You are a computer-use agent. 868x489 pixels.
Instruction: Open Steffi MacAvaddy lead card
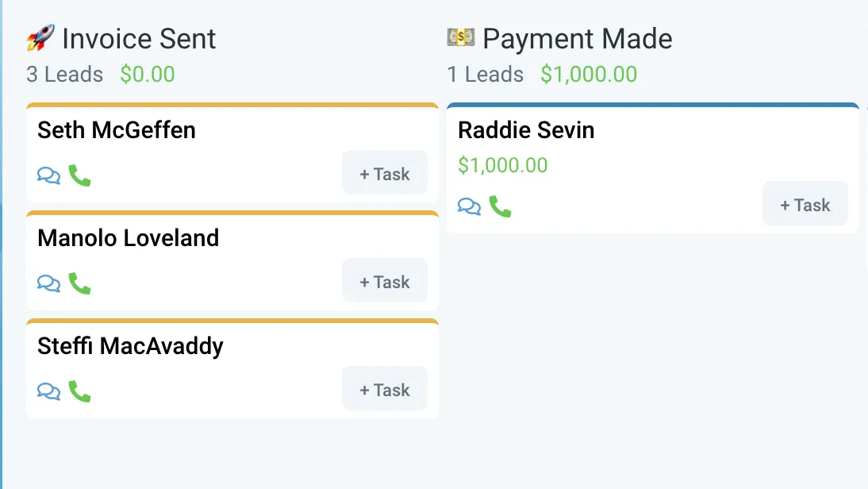130,347
